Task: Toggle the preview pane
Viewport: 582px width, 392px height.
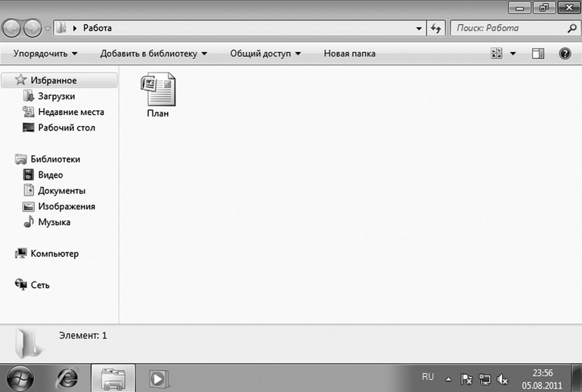Action: (538, 54)
